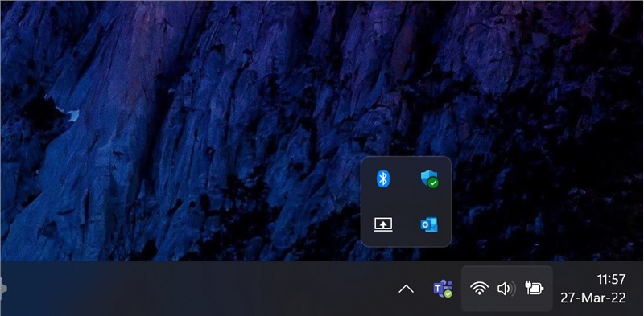
Task: Click the screen projection tray icon
Action: pos(383,224)
